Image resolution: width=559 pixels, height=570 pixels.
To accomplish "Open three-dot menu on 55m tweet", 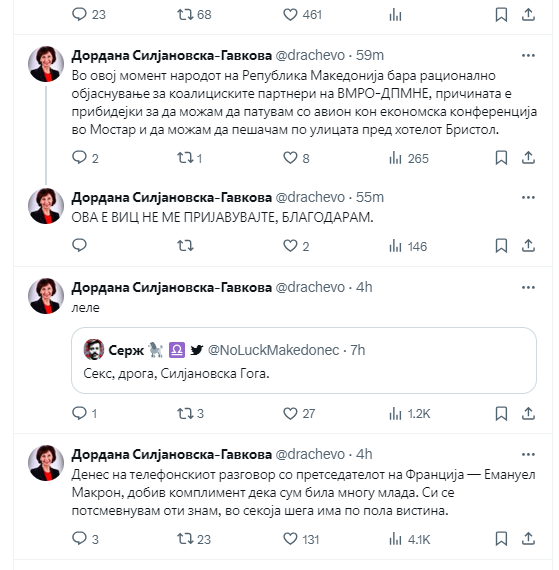I will [x=528, y=197].
